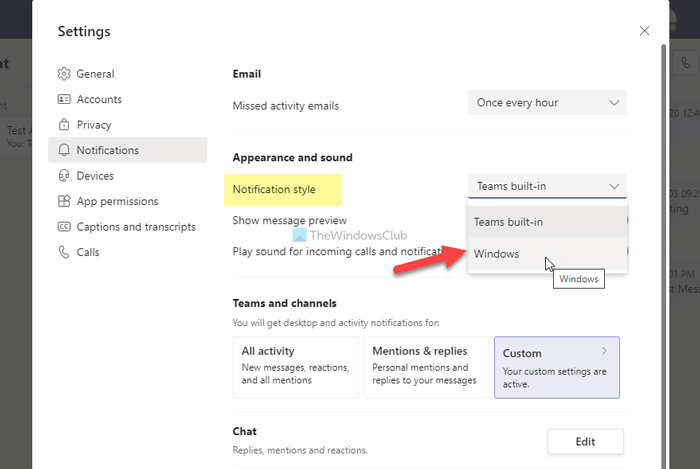This screenshot has height=469, width=700.
Task: Click Appearance and sound heading
Action: pos(292,158)
